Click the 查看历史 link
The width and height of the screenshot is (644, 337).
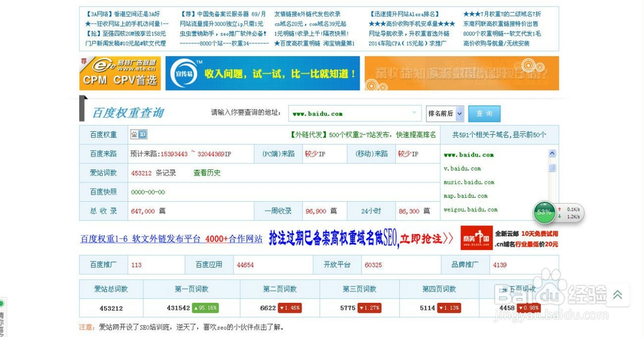tap(207, 173)
